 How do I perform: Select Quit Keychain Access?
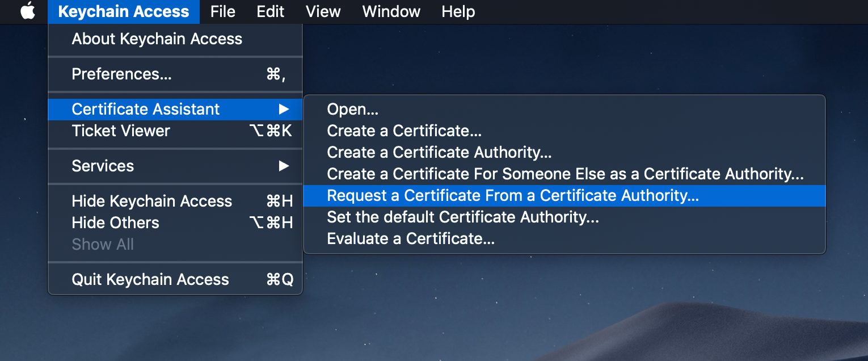click(175, 280)
